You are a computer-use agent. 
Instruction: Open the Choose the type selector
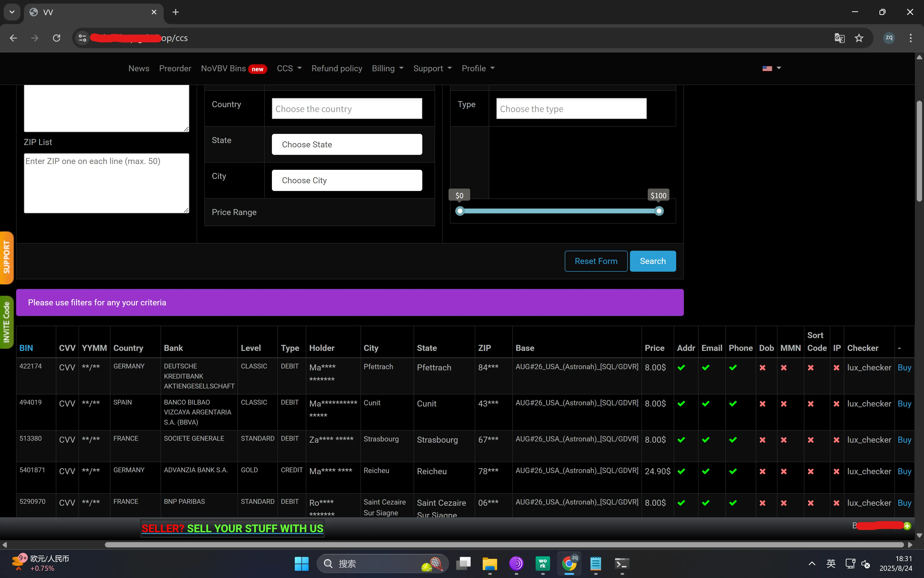pos(571,109)
